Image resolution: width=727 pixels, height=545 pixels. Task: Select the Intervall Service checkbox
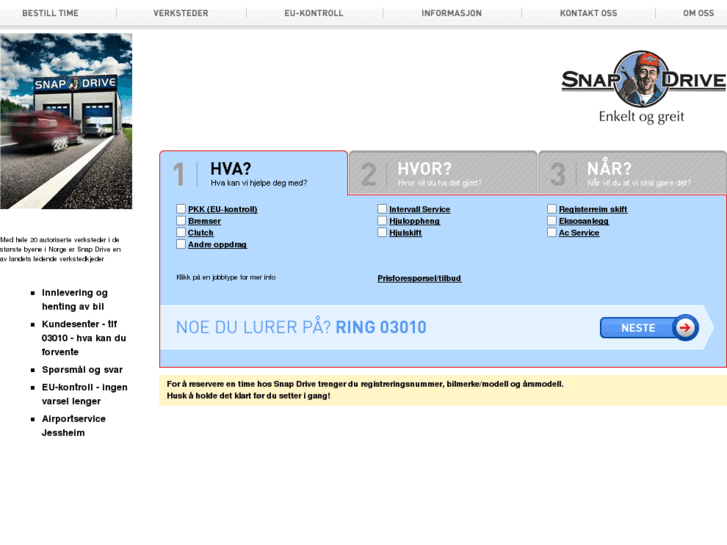pos(382,209)
